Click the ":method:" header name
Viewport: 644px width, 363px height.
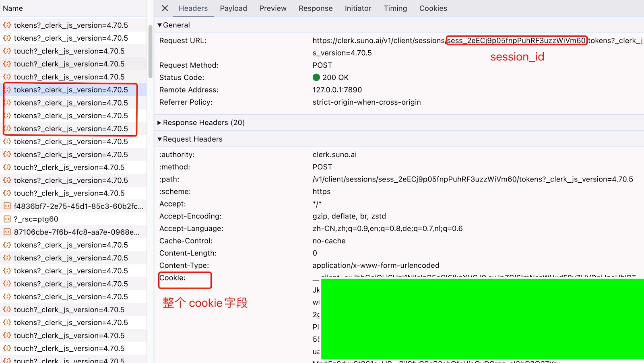coord(175,167)
